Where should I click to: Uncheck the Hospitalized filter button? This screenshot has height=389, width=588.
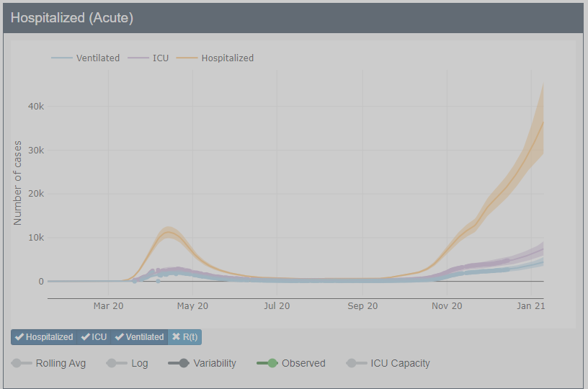coord(44,337)
